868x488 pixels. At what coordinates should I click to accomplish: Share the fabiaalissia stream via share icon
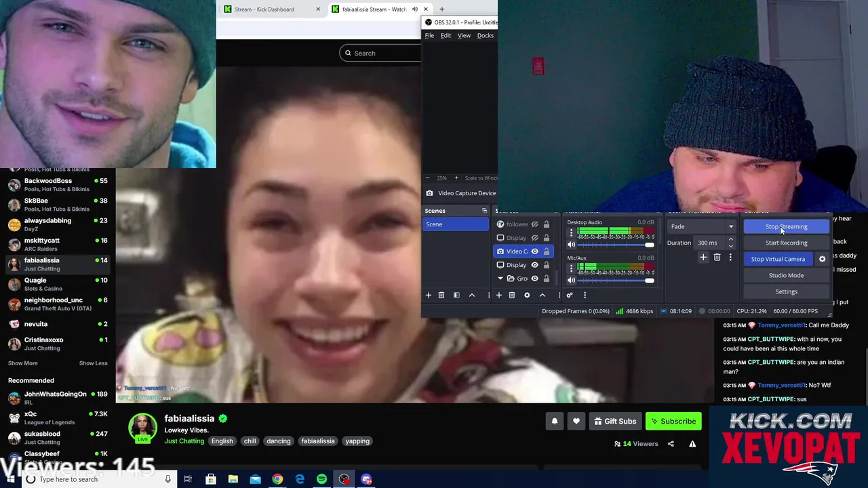[671, 444]
